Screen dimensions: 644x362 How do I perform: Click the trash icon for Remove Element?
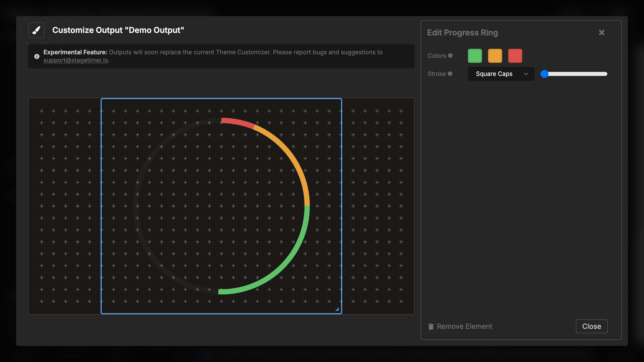click(431, 326)
